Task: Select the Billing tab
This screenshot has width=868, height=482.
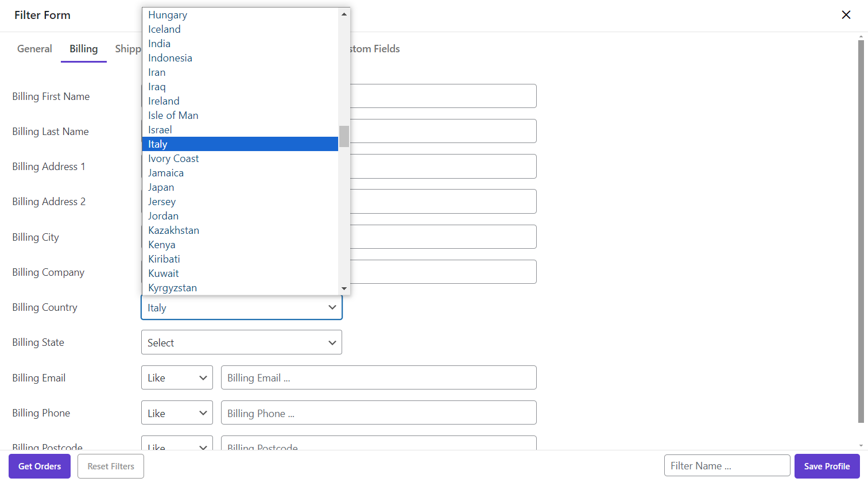Action: [x=84, y=49]
